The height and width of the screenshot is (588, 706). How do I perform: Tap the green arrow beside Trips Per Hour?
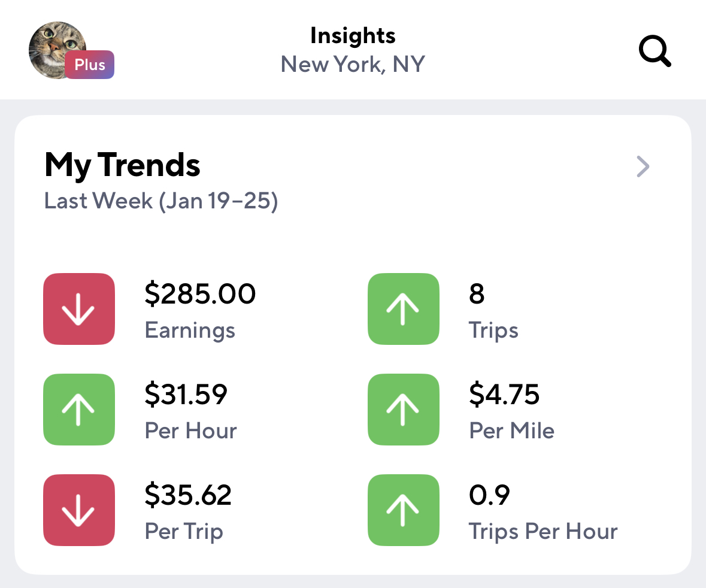point(403,510)
